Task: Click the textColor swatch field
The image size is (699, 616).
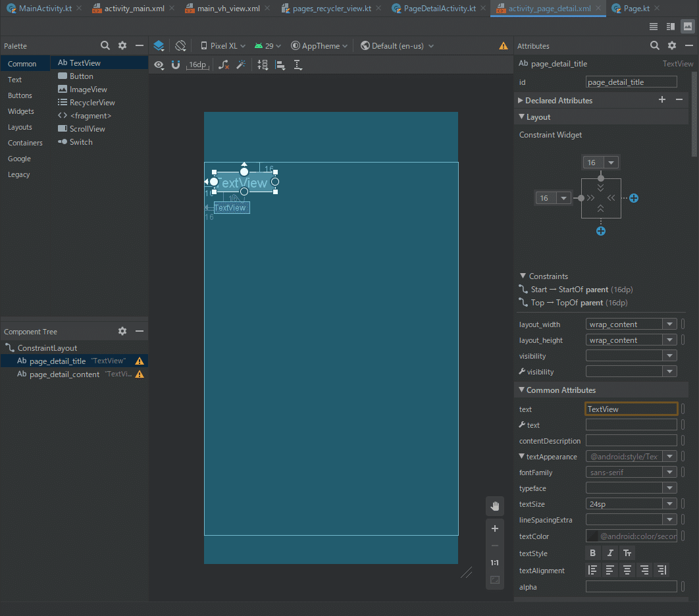Action: pos(592,536)
